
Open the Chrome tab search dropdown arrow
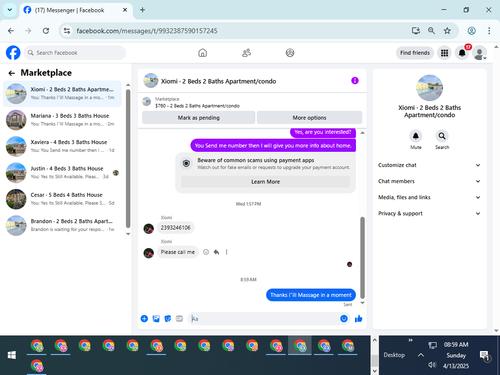click(x=10, y=10)
